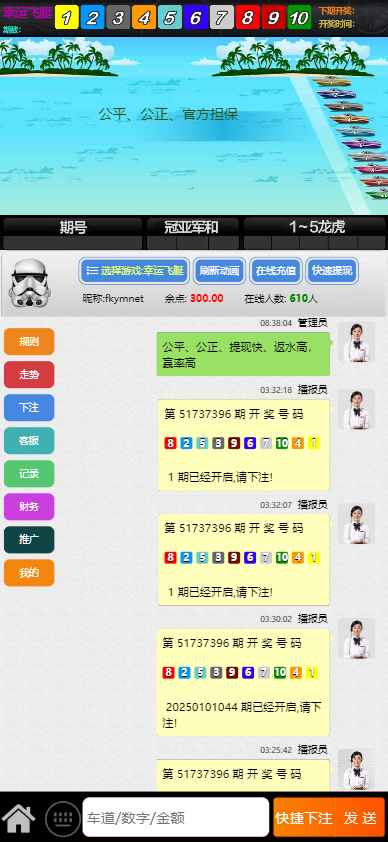The image size is (388, 842).
Task: Click the dark red number 9 ball icon
Action: 273,17
